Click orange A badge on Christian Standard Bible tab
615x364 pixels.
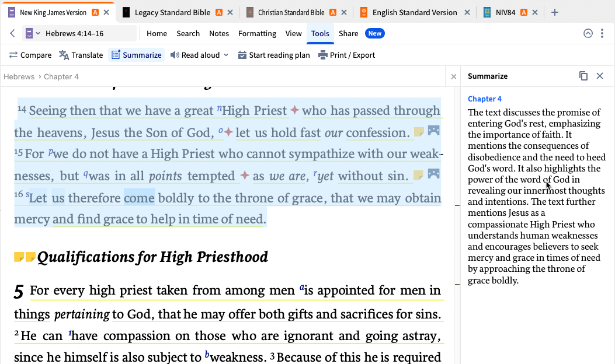click(332, 12)
